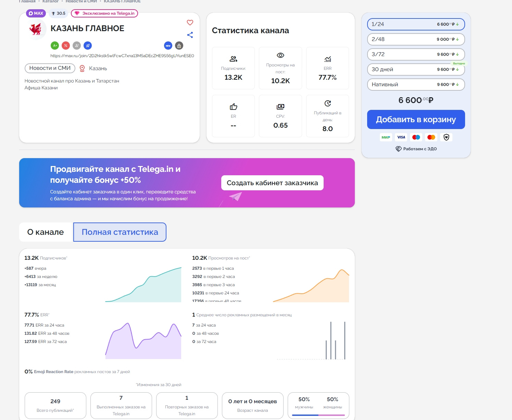Add placement to cart with Добавить в корзину

416,119
